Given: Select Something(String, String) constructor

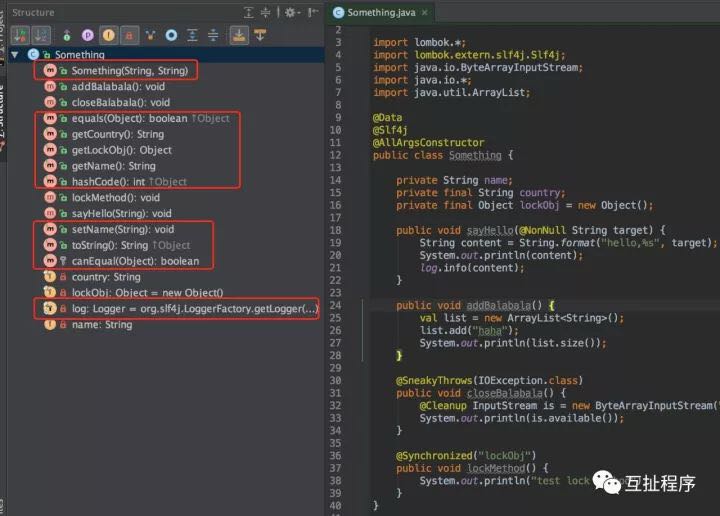Looking at the screenshot, I should point(129,70).
